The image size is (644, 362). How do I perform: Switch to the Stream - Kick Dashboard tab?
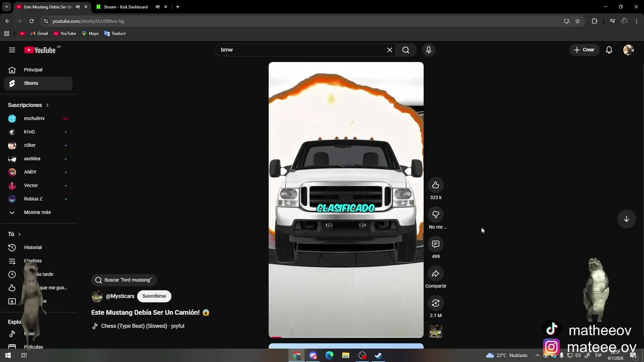[126, 7]
